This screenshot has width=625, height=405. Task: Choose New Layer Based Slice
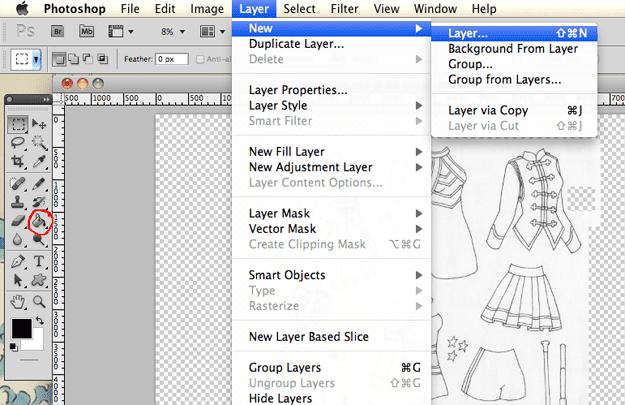[331, 337]
